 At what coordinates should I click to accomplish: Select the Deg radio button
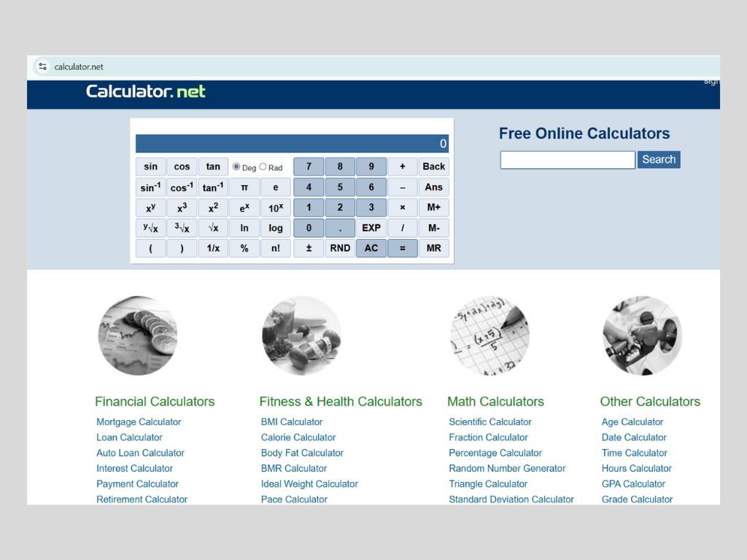[x=236, y=167]
